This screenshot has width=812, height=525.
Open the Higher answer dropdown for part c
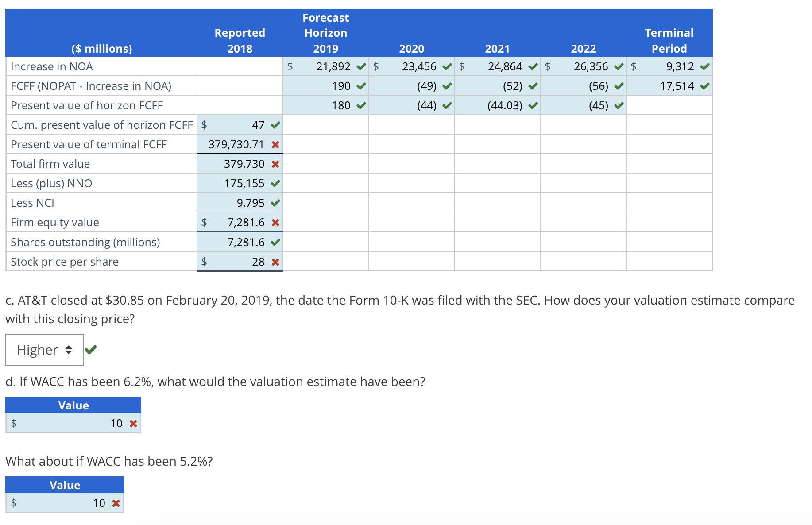(x=44, y=350)
